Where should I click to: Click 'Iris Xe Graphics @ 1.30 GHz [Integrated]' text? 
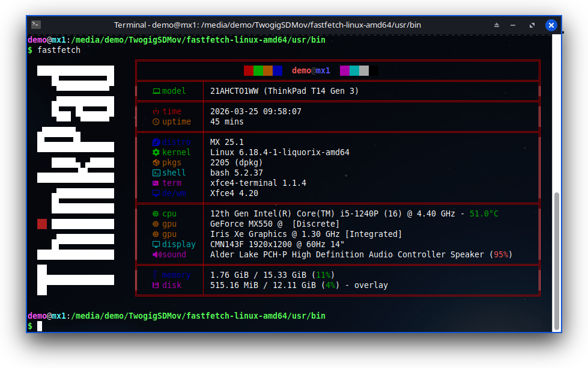[306, 234]
